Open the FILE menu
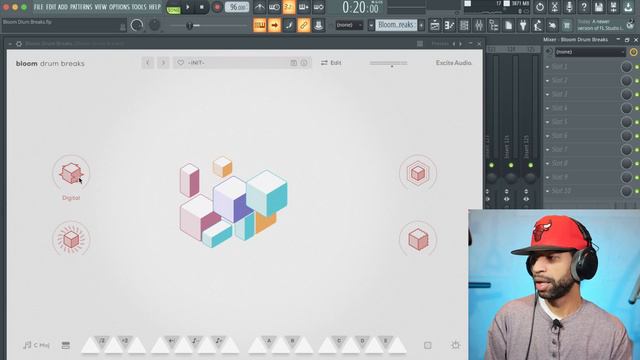This screenshot has height=360, width=640. coord(38,7)
